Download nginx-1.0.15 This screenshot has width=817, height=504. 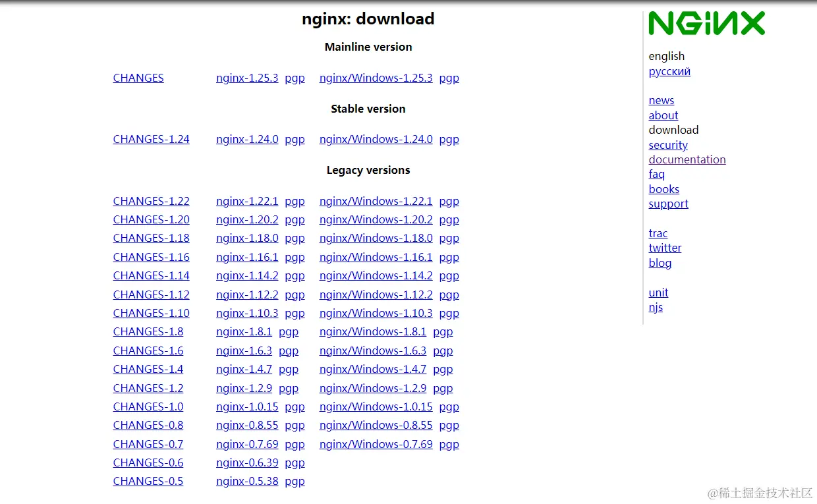point(247,406)
